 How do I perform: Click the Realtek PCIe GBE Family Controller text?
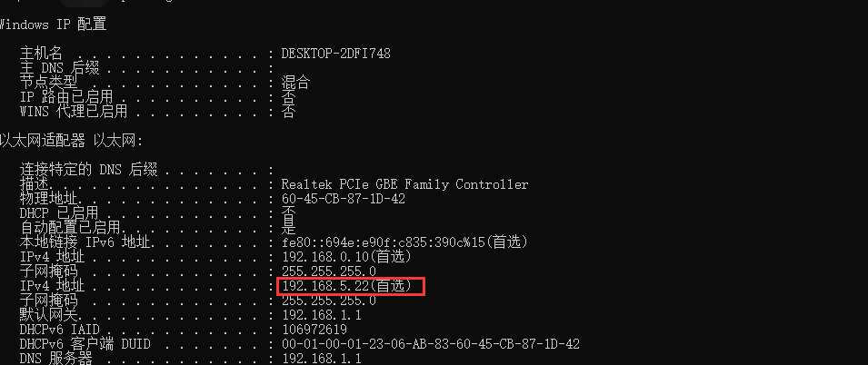(x=404, y=184)
